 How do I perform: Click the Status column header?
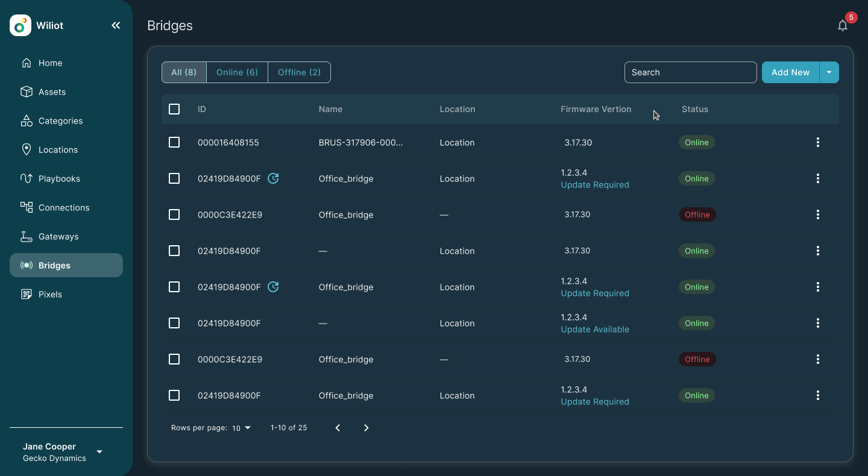coord(695,109)
